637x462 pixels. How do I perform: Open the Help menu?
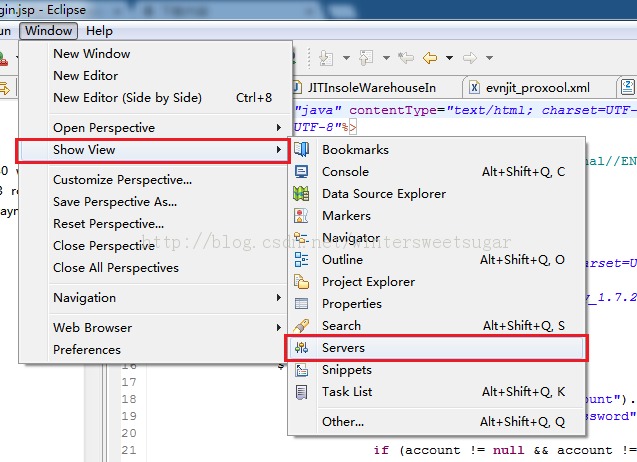point(99,31)
